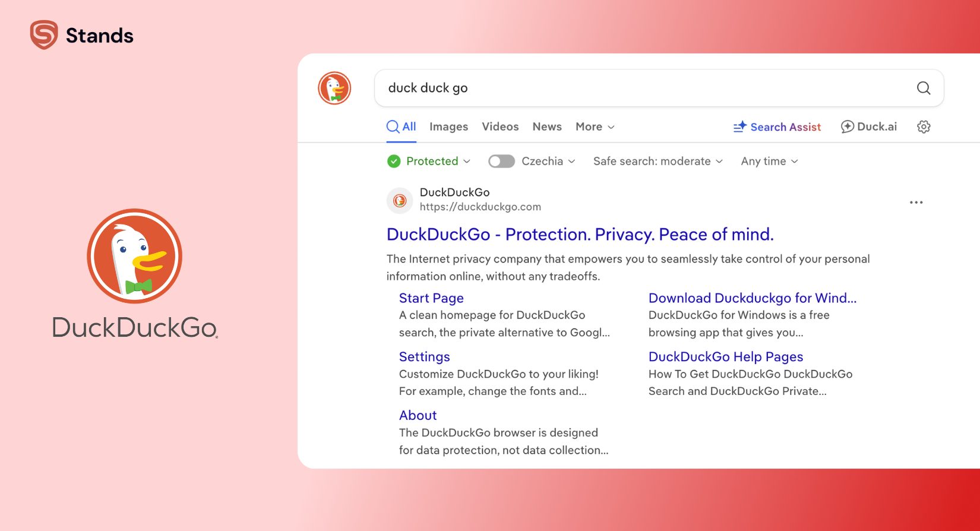
Task: Click the DuckDuckGo wordmark under the logo
Action: click(135, 327)
